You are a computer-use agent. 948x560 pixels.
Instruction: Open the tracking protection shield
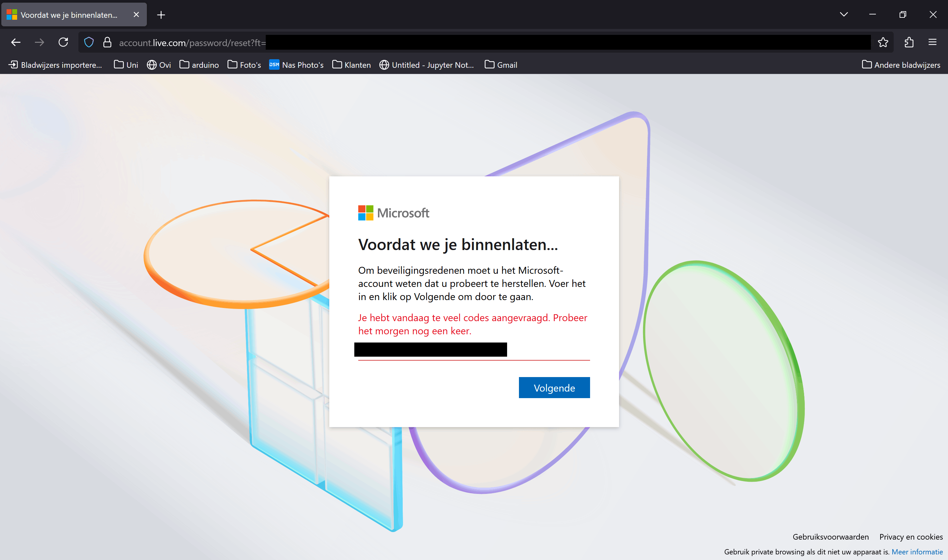point(89,42)
